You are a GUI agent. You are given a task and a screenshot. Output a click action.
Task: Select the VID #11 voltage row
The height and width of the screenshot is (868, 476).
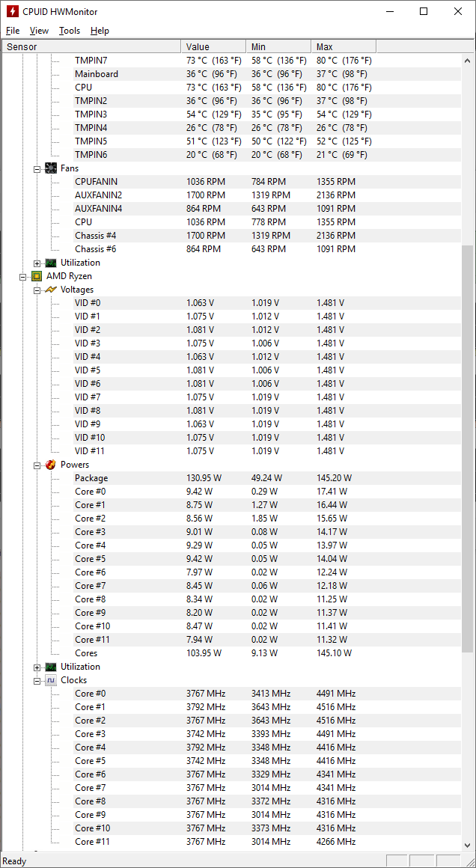[x=266, y=450]
